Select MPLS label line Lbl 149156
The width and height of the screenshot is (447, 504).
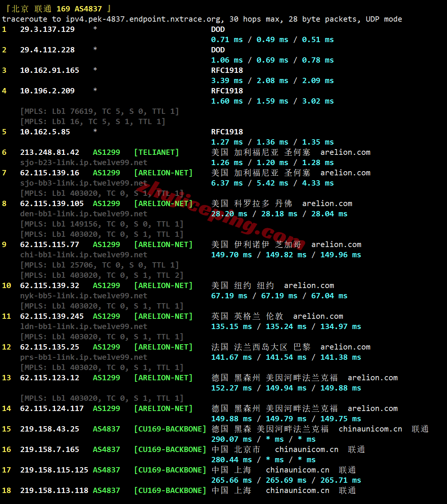coord(102,224)
